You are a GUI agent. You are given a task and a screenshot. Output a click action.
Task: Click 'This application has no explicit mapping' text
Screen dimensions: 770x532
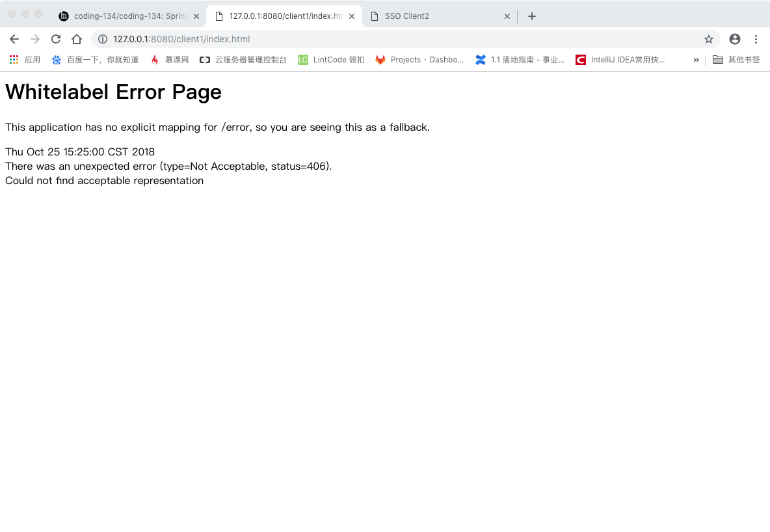pos(218,127)
